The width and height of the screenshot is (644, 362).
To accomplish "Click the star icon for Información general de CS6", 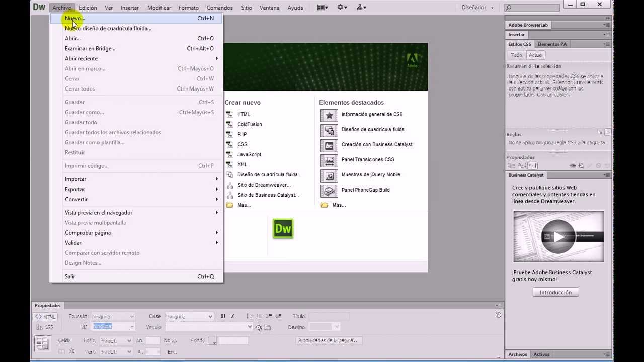I will coord(329,115).
